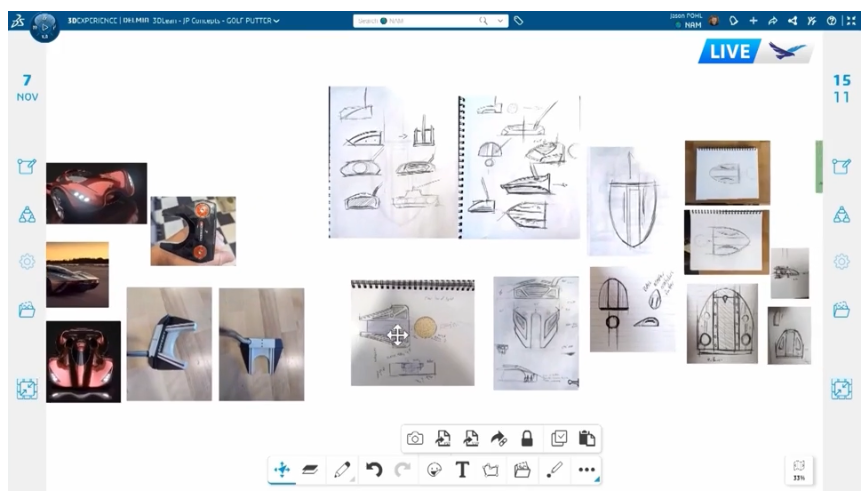Select the red concept car side-view image

(96, 193)
